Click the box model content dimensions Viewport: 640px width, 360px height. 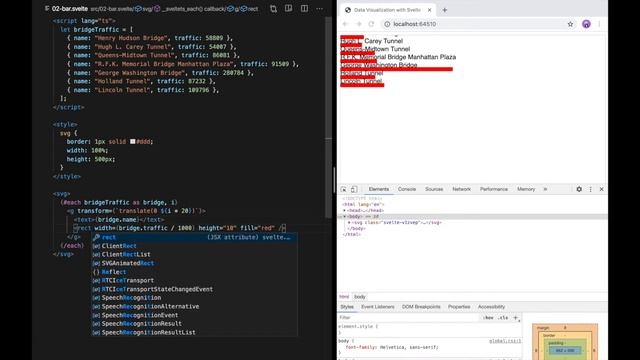[565, 351]
